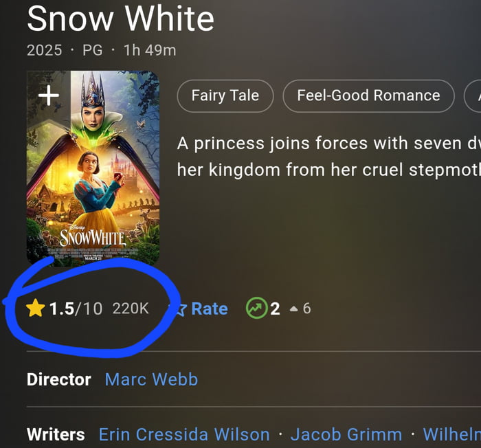Click the blue Rate link

[209, 309]
